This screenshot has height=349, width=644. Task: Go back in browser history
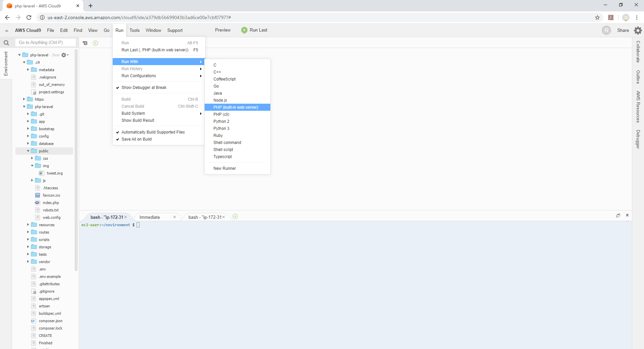(x=7, y=17)
